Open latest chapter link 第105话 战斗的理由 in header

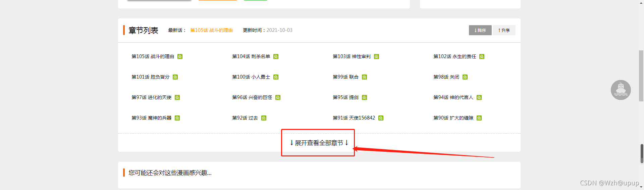tap(211, 30)
